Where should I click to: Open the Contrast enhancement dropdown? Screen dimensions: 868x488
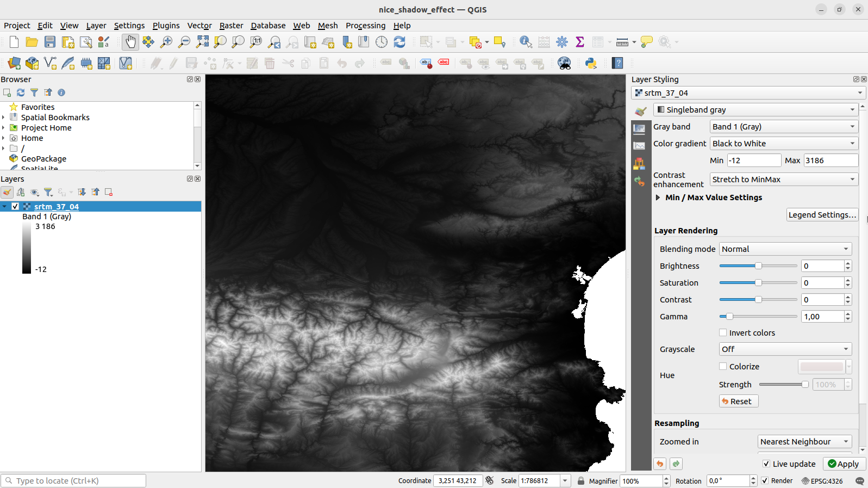(x=783, y=180)
